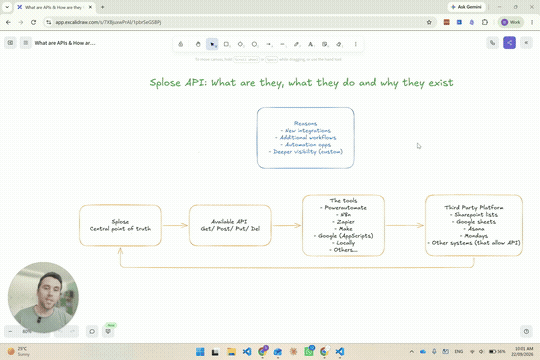Click the Google (AppScripts) text line
The width and height of the screenshot is (540, 360).
pos(344,236)
